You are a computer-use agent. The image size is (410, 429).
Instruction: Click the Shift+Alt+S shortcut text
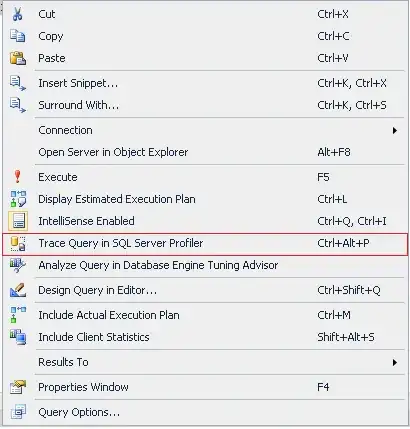[346, 337]
